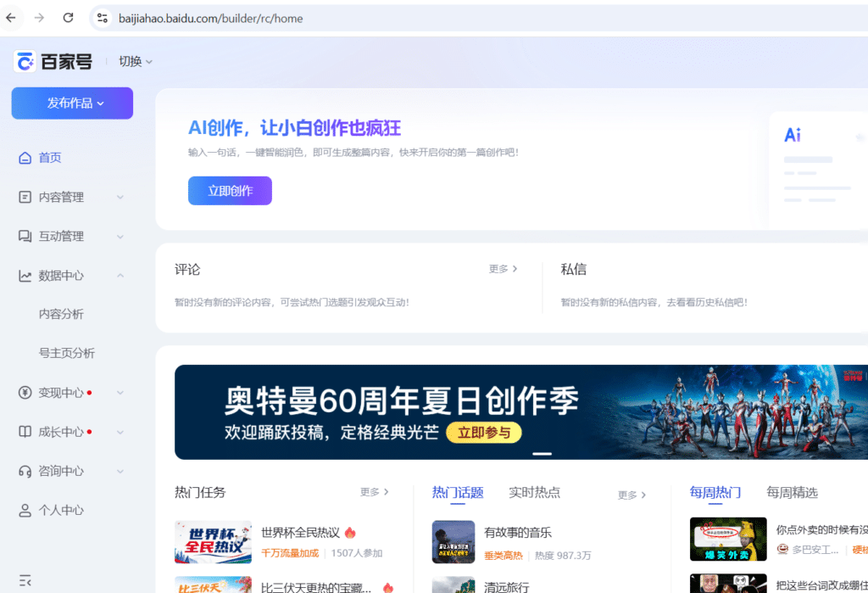This screenshot has width=868, height=593.
Task: Expand the 变现中心 chevron
Action: [x=120, y=393]
